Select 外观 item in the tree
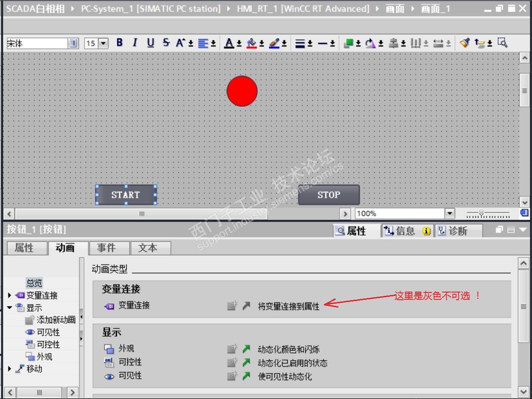This screenshot has height=399, width=532. 39,357
